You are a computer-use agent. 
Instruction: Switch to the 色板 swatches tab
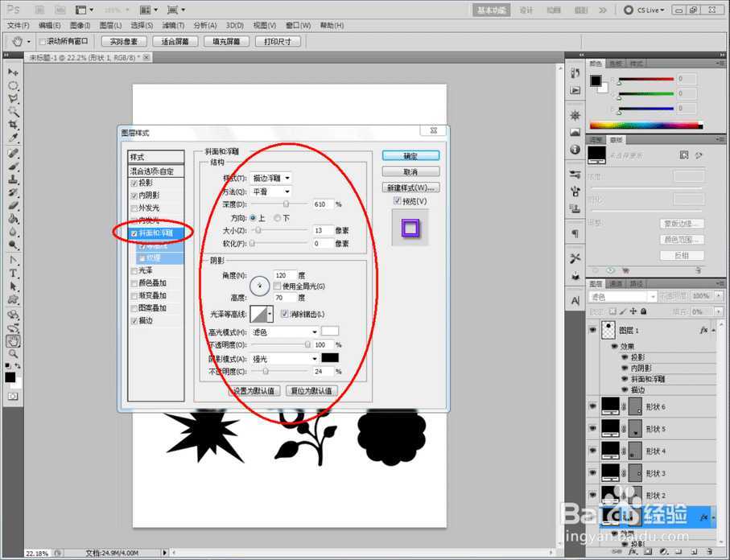tap(616, 64)
